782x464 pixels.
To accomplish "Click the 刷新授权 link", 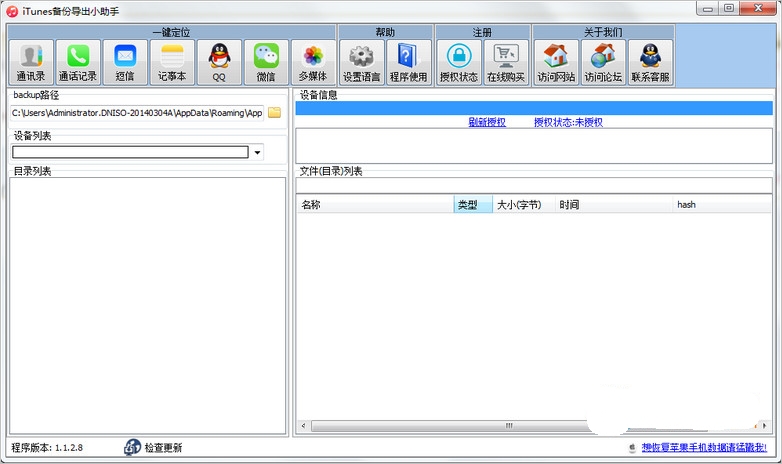I will coord(487,122).
